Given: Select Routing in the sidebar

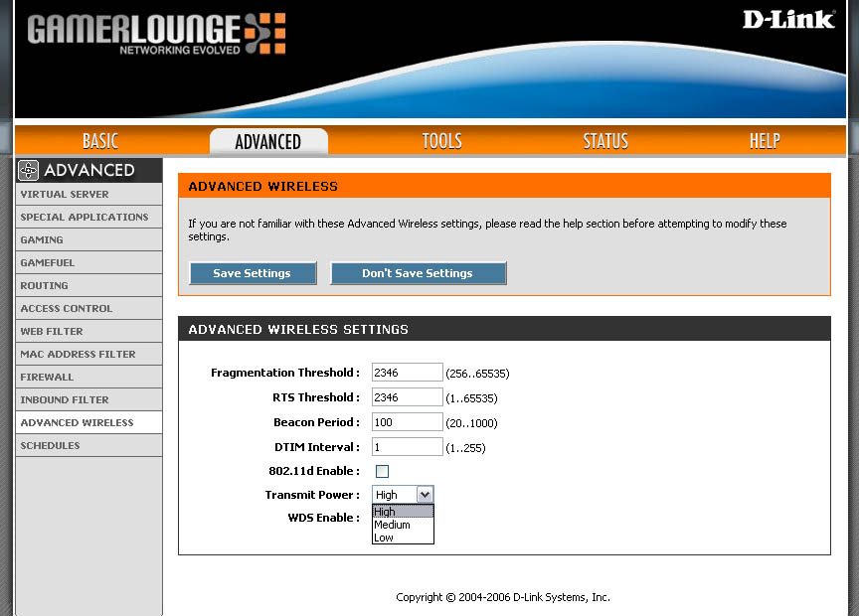Looking at the screenshot, I should pos(88,286).
